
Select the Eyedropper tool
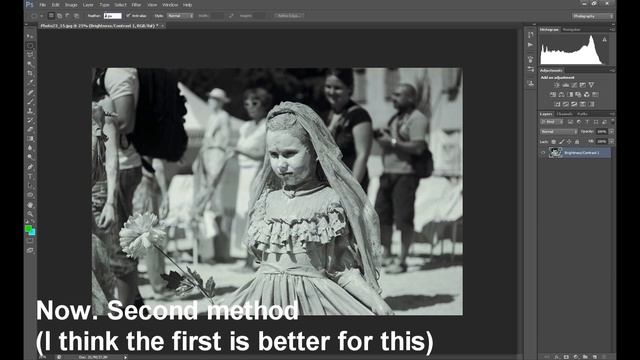pyautogui.click(x=30, y=83)
